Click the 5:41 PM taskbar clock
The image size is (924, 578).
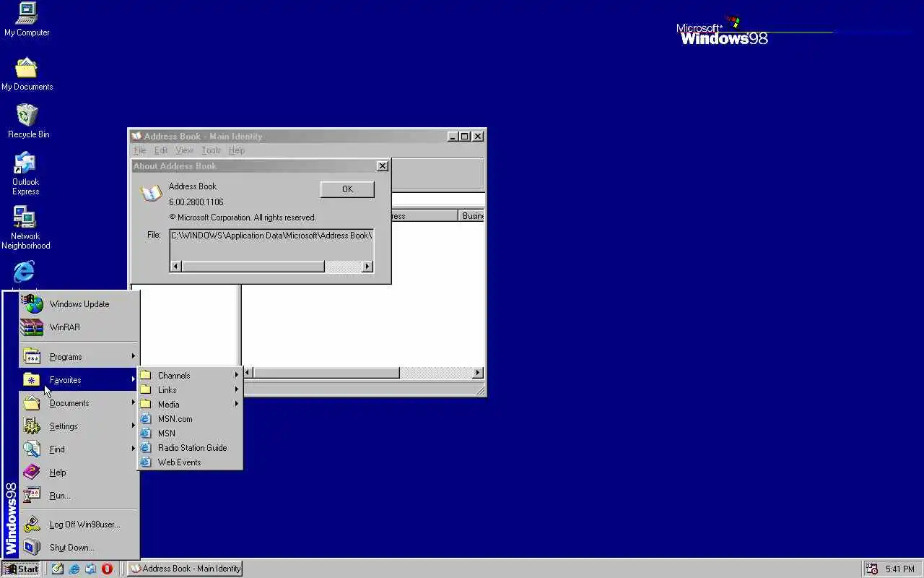[899, 569]
